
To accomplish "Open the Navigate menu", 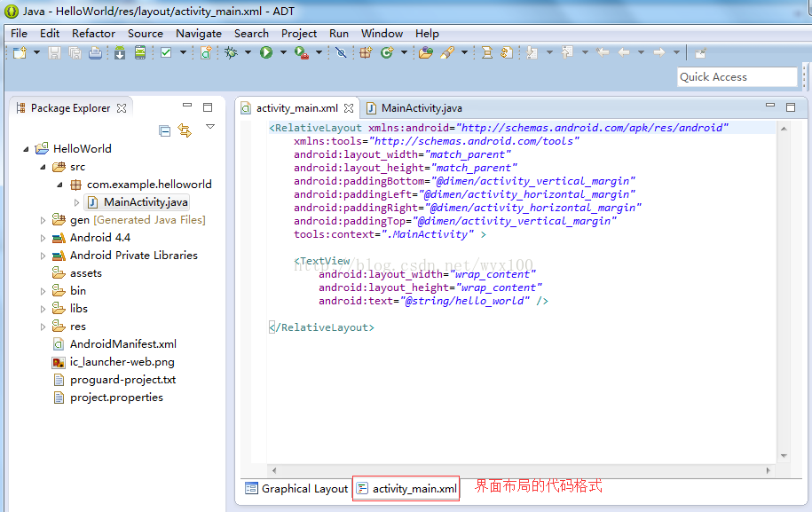I will tap(198, 34).
